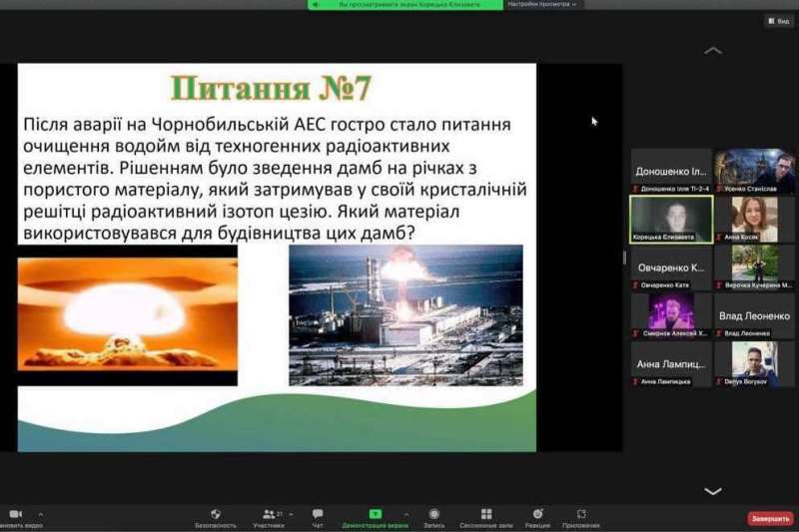Open the Чат chat panel
799x532 pixels.
(318, 516)
